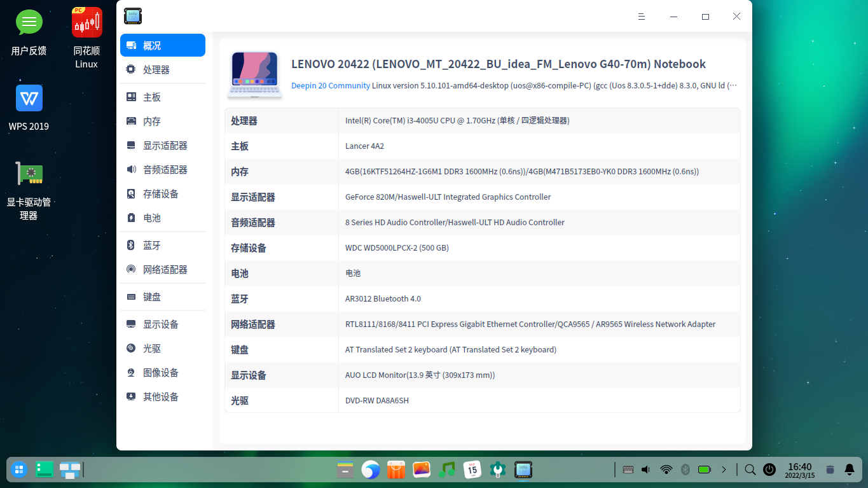Open the trash icon in the tray

829,470
